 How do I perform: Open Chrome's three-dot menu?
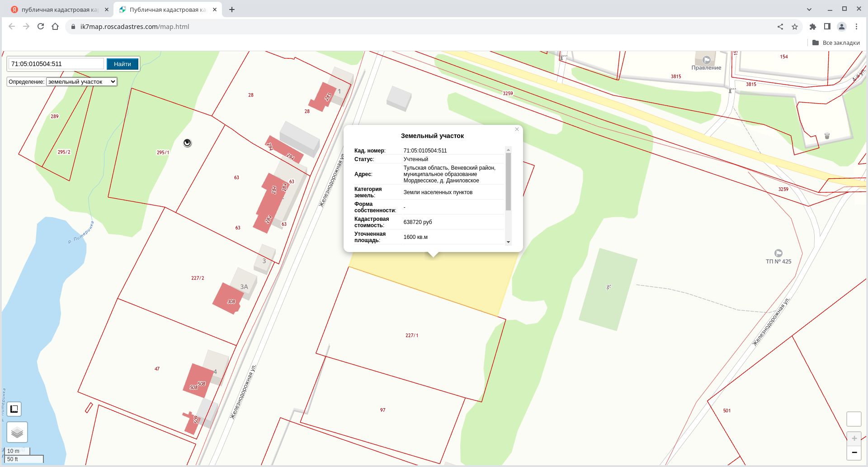(856, 27)
